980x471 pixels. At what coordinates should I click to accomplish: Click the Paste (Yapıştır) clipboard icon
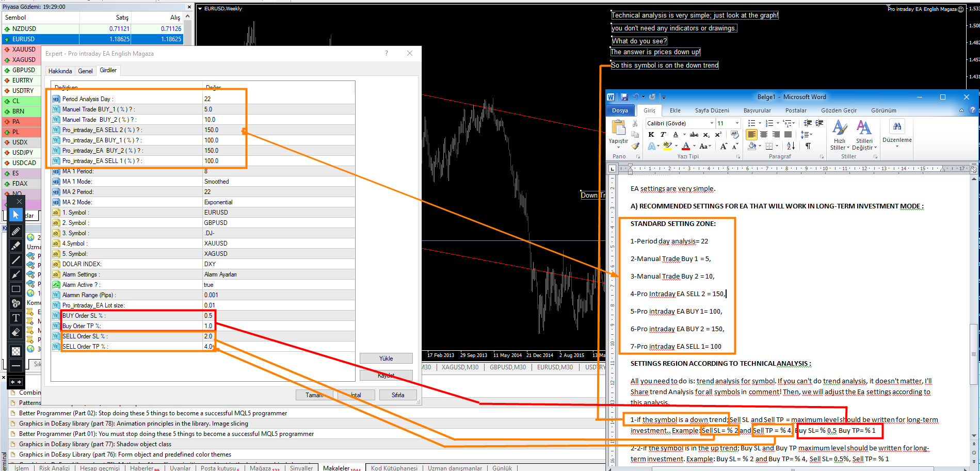tap(618, 127)
